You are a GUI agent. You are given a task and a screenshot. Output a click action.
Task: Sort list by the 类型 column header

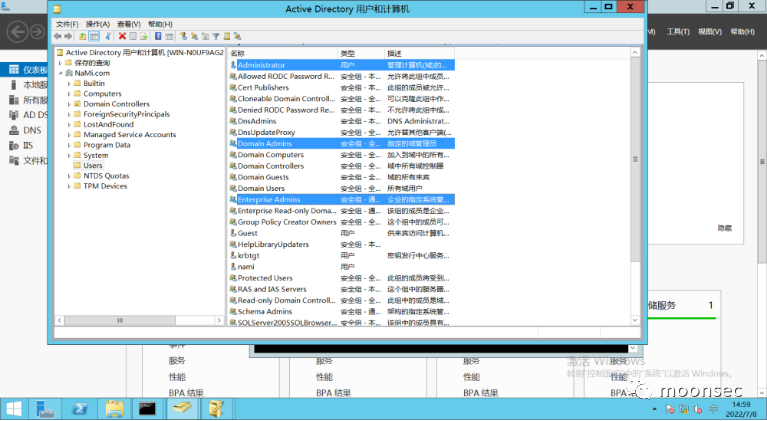click(361, 53)
